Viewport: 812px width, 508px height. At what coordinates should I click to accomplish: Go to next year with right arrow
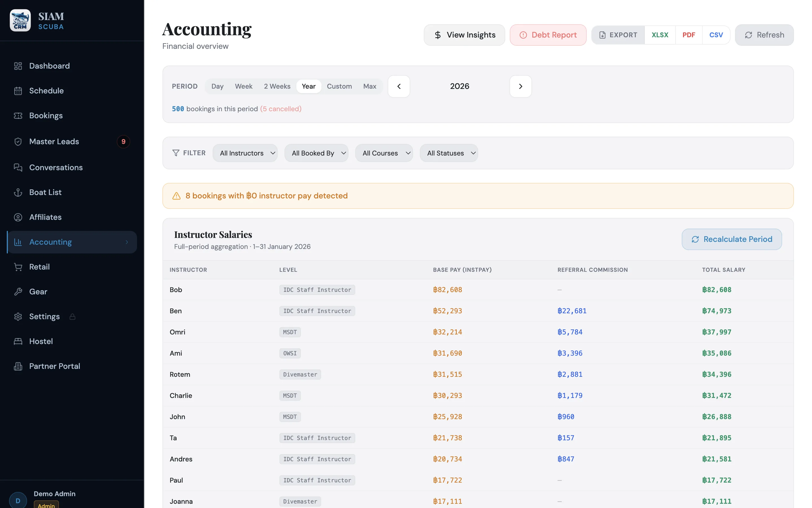click(520, 86)
